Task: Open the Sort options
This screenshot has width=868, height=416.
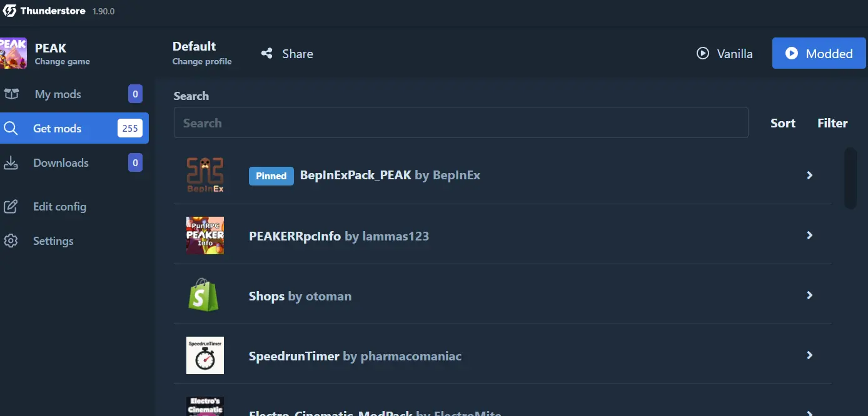Action: pyautogui.click(x=783, y=123)
